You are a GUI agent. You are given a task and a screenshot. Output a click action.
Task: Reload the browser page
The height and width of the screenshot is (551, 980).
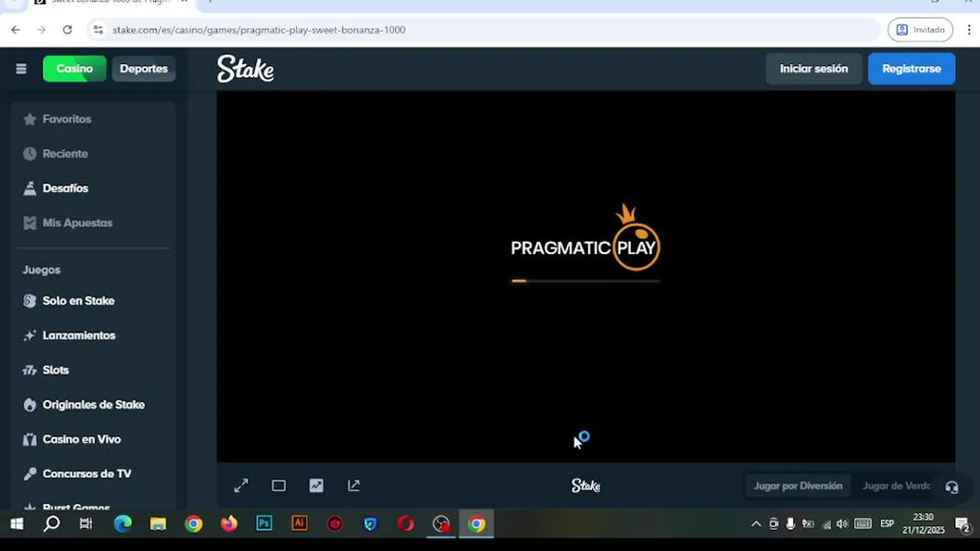pyautogui.click(x=67, y=30)
